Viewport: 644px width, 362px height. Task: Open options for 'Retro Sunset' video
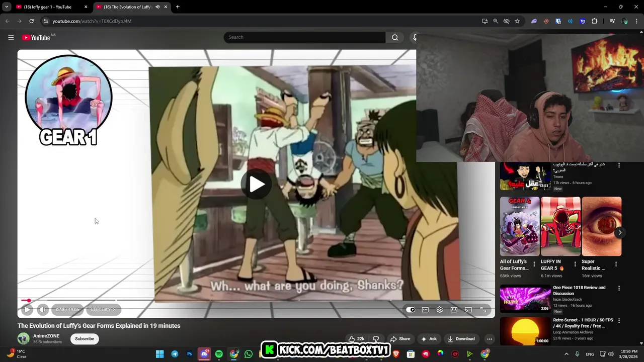(619, 321)
